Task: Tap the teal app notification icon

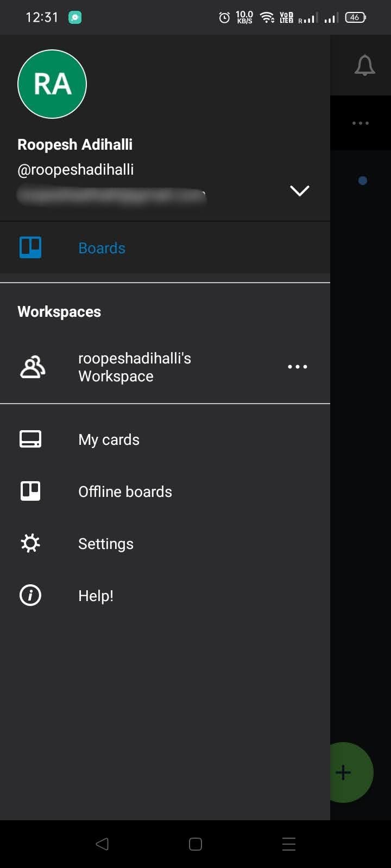Action: coord(75,17)
